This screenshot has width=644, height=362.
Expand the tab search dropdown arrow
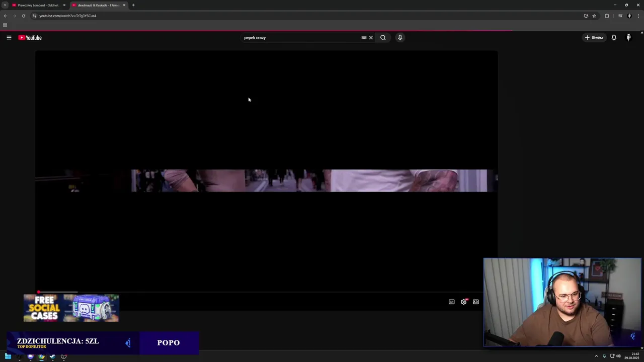pos(5,5)
